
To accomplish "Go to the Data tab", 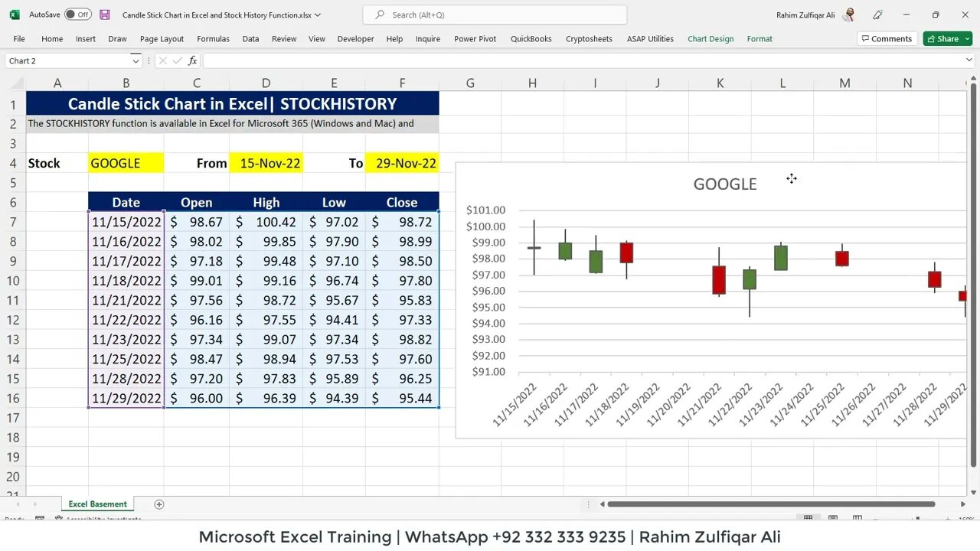I will [x=250, y=39].
